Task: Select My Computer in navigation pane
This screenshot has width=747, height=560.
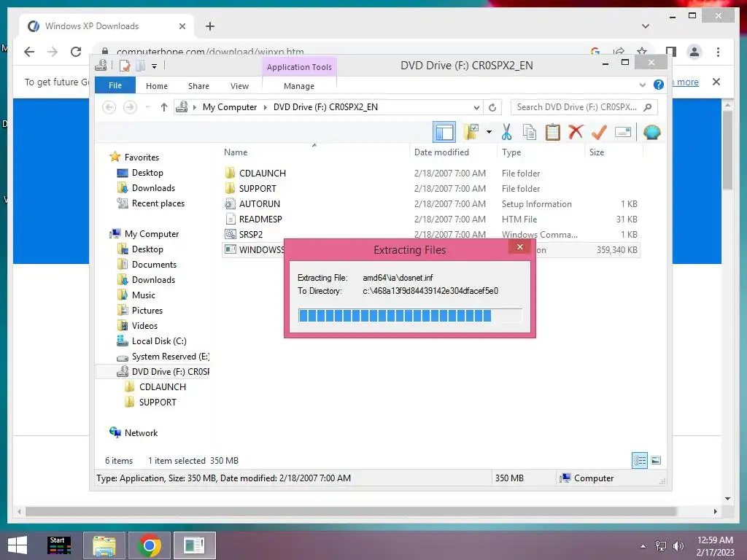Action: point(152,234)
